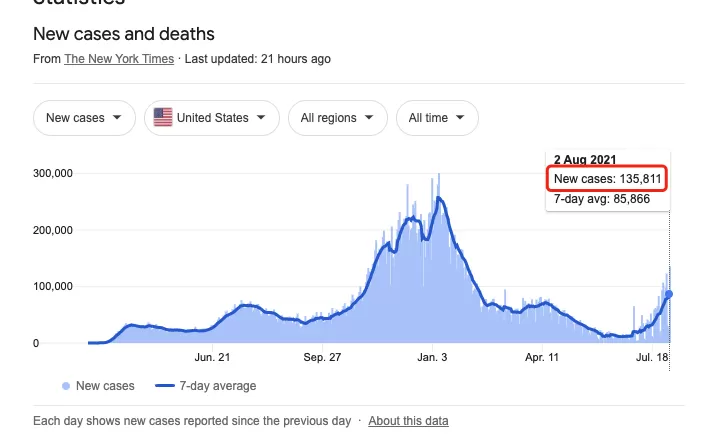
Task: Click the Jun. 21 axis label
Action: 212,357
